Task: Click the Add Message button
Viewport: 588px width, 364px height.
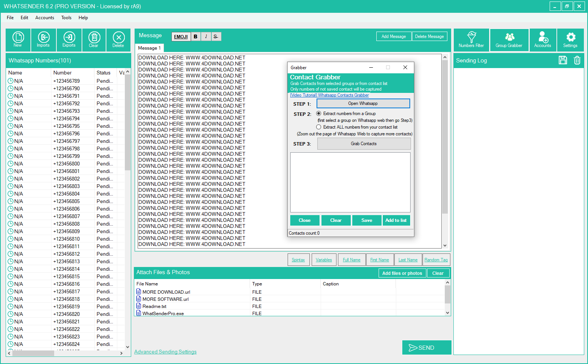Action: 394,36
